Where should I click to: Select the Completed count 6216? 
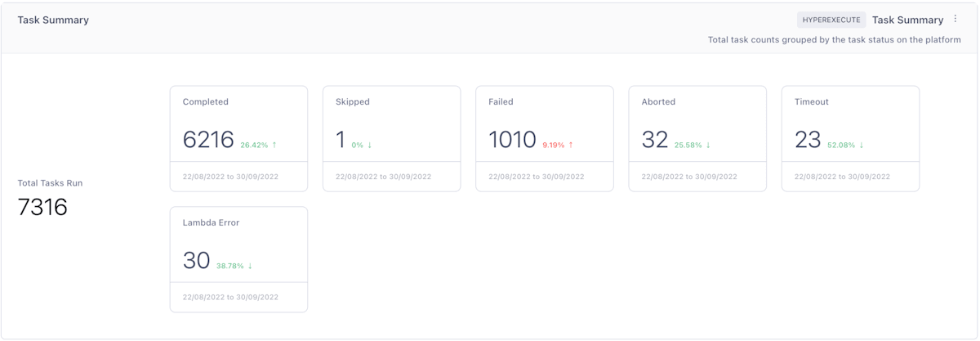[x=208, y=140]
